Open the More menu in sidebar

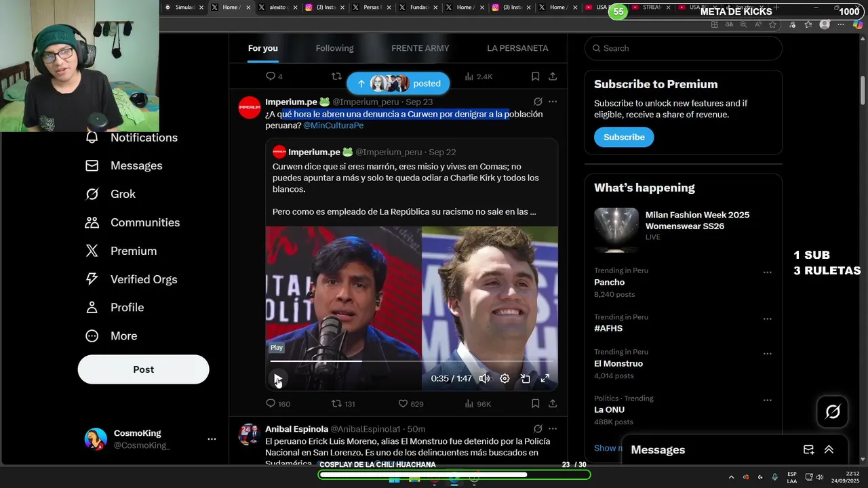(111, 335)
